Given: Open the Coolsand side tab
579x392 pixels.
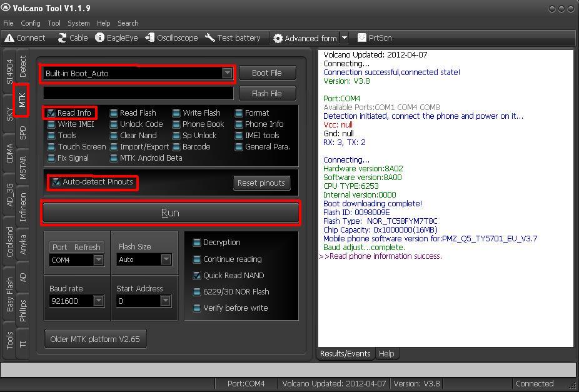Looking at the screenshot, I should (9, 241).
